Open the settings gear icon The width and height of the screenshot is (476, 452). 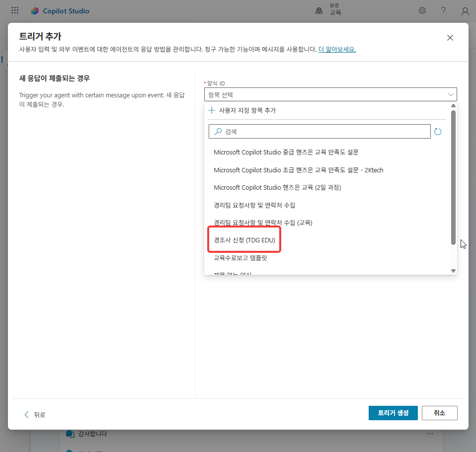click(422, 10)
